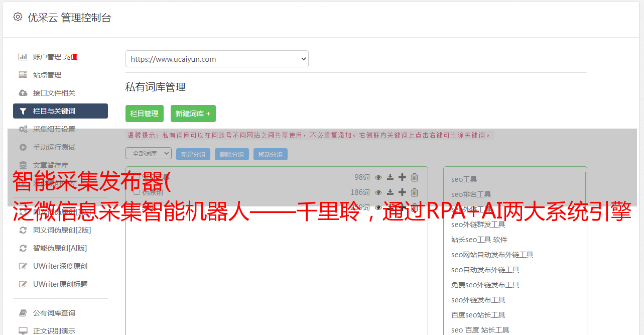Image resolution: width=644 pixels, height=335 pixels.
Task: Click the monitor icon of 正文识别演示
Action: [x=23, y=331]
